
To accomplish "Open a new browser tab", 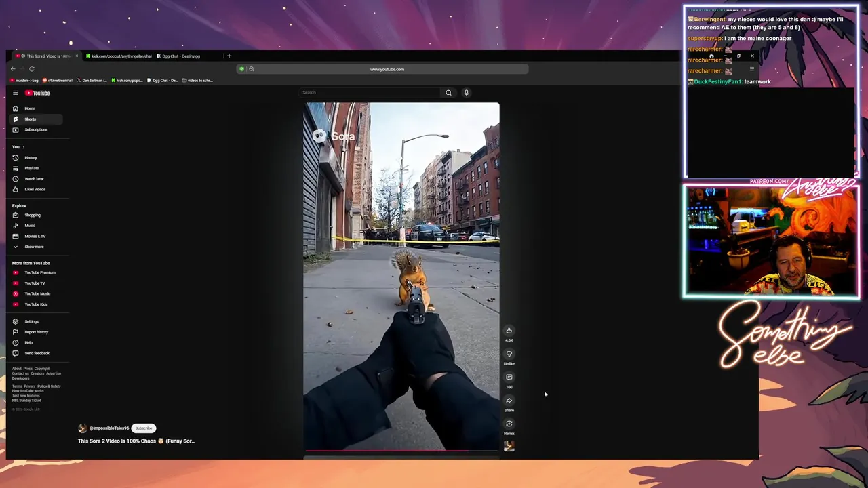I will 229,56.
